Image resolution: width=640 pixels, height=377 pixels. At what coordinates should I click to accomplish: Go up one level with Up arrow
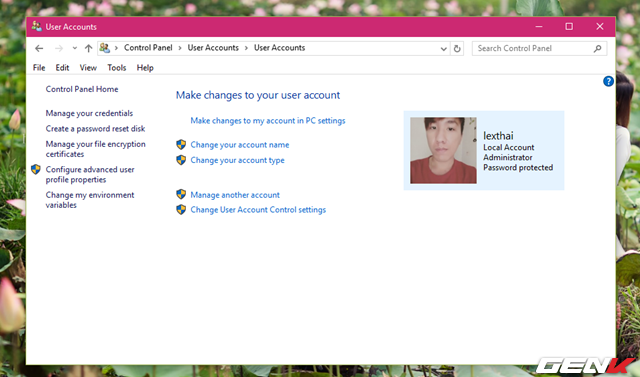pyautogui.click(x=88, y=49)
